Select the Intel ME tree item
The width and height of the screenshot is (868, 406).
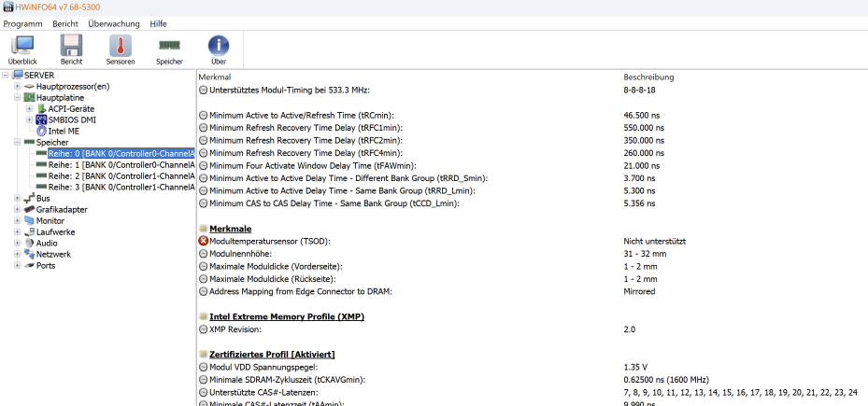[x=64, y=131]
